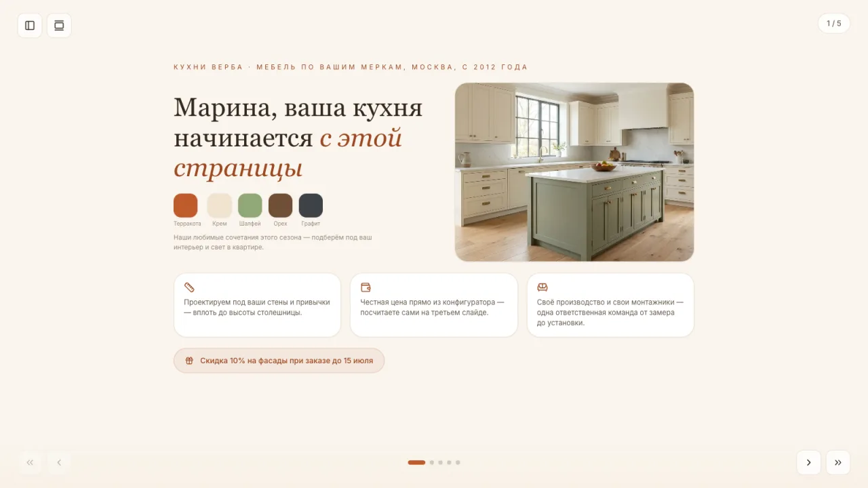868x488 pixels.
Task: Pick the Терракота color swatch
Action: point(186,205)
